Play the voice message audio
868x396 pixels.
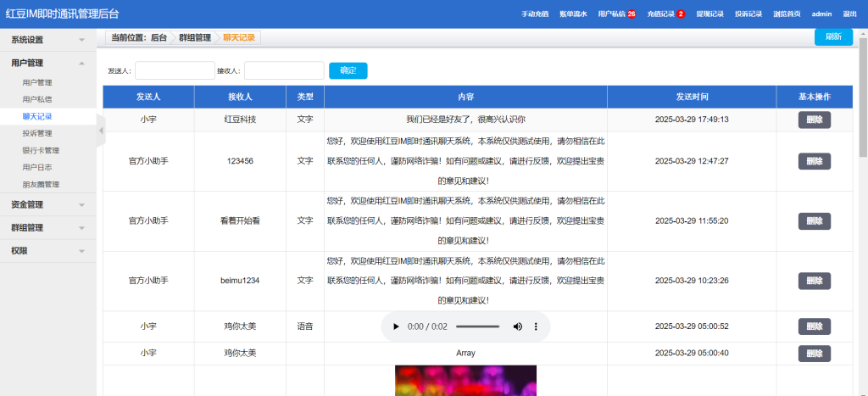(396, 326)
